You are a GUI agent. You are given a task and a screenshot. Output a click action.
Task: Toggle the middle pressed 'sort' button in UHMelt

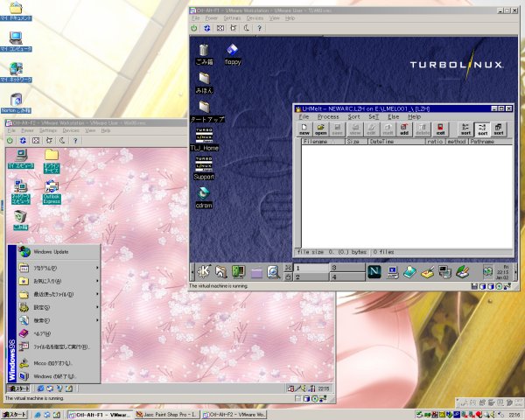[x=482, y=129]
